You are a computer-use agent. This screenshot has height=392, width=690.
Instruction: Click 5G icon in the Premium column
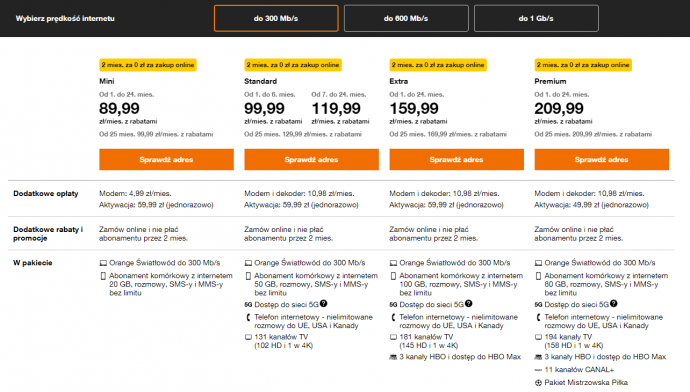point(538,304)
